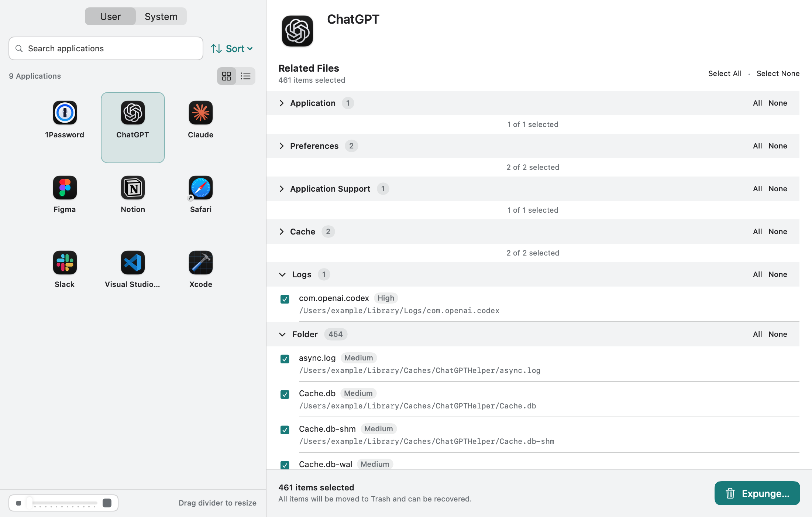Click Expunge to remove selected items

click(x=757, y=493)
